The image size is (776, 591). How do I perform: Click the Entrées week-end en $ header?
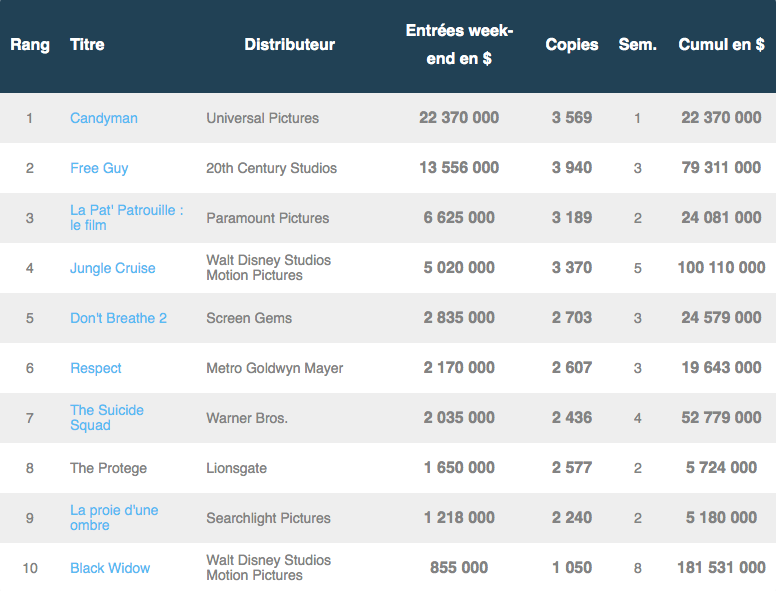[x=459, y=45]
